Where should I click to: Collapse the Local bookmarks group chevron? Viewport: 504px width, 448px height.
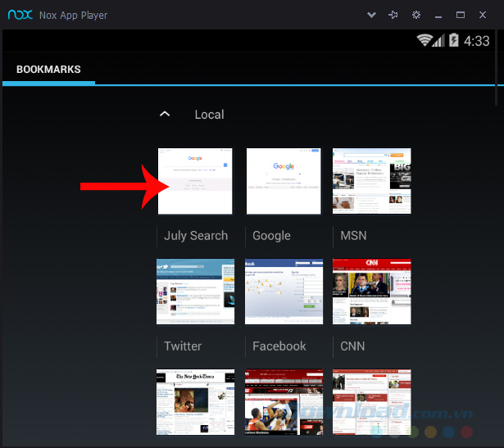pos(165,114)
